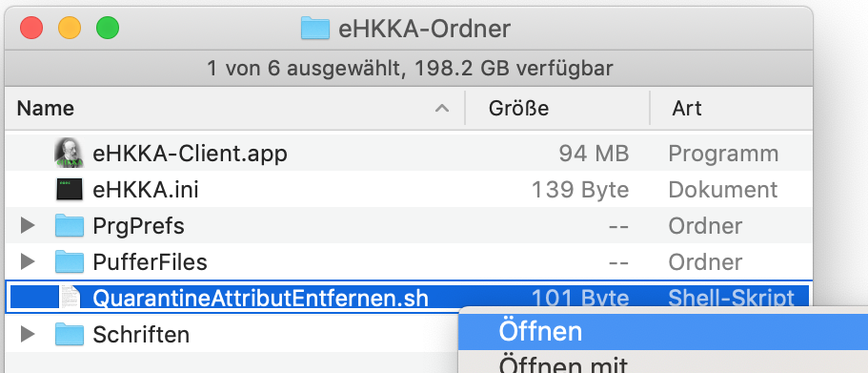Select the eHKKA-Client.app portrait icon
This screenshot has height=373, width=868.
pyautogui.click(x=70, y=154)
